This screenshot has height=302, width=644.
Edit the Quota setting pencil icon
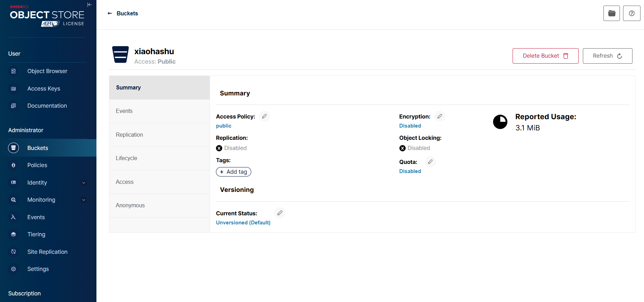430,162
